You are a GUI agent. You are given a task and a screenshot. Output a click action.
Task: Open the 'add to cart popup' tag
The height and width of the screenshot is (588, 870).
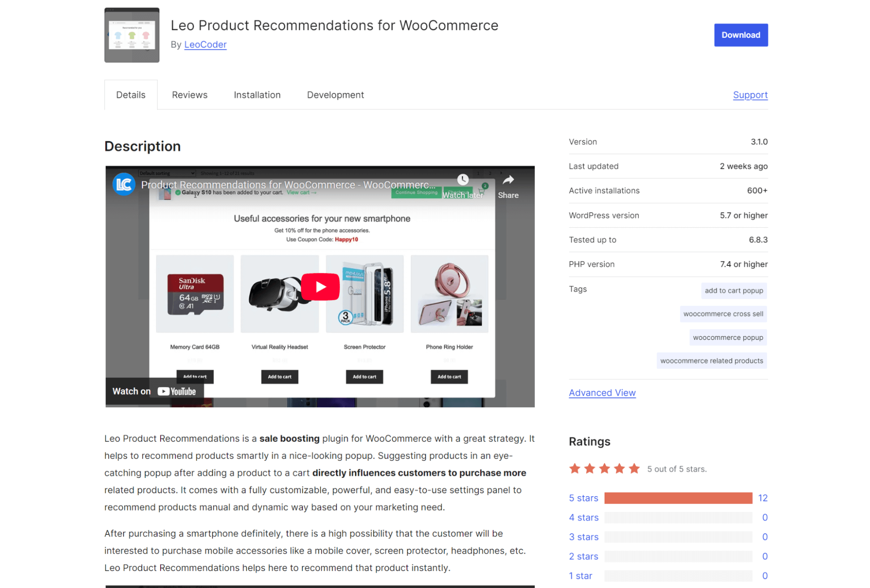point(733,291)
